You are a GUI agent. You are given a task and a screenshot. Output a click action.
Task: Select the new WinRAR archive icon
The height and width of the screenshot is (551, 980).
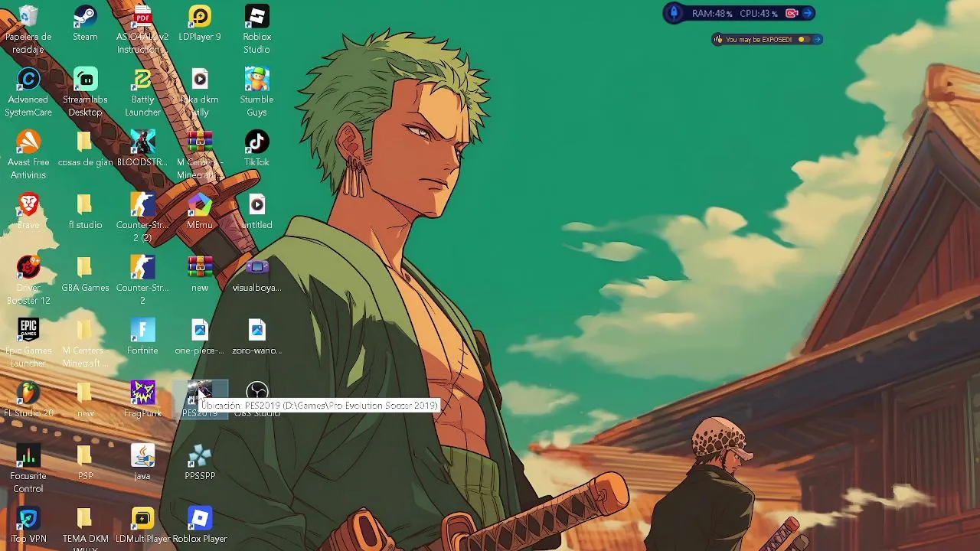click(200, 274)
